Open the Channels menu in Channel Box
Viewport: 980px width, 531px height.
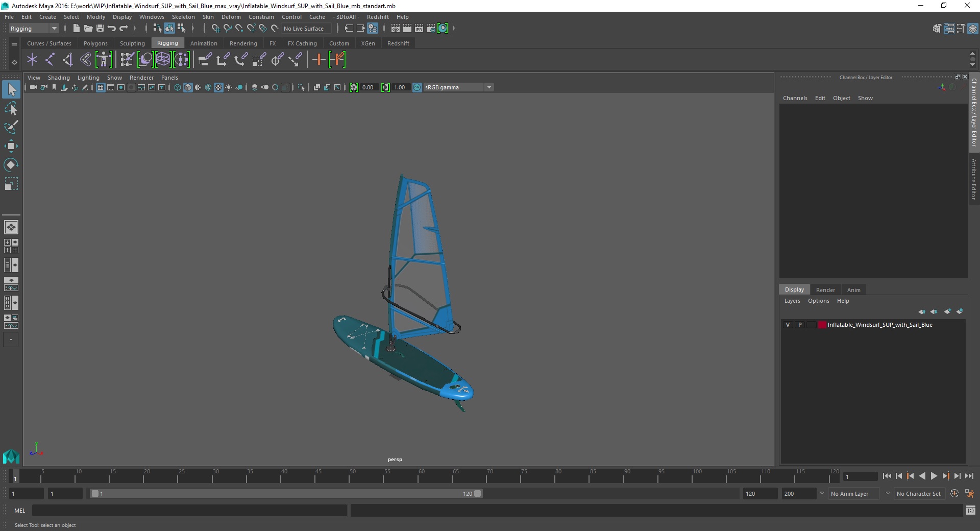click(x=795, y=98)
